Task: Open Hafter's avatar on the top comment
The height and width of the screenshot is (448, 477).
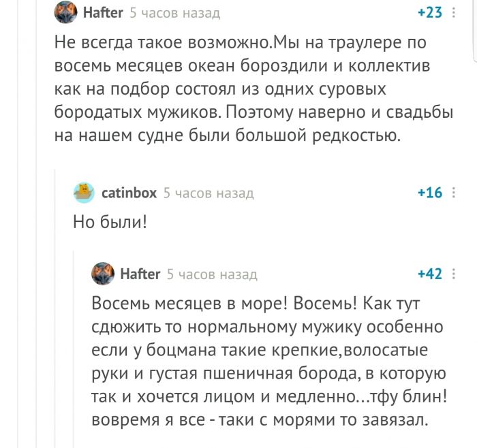Action: pos(65,12)
